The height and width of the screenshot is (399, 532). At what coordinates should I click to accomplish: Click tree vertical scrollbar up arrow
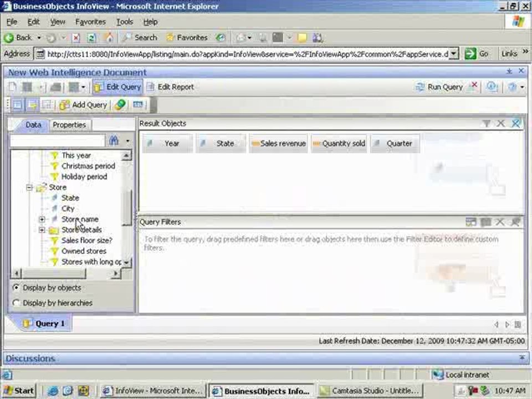point(126,156)
